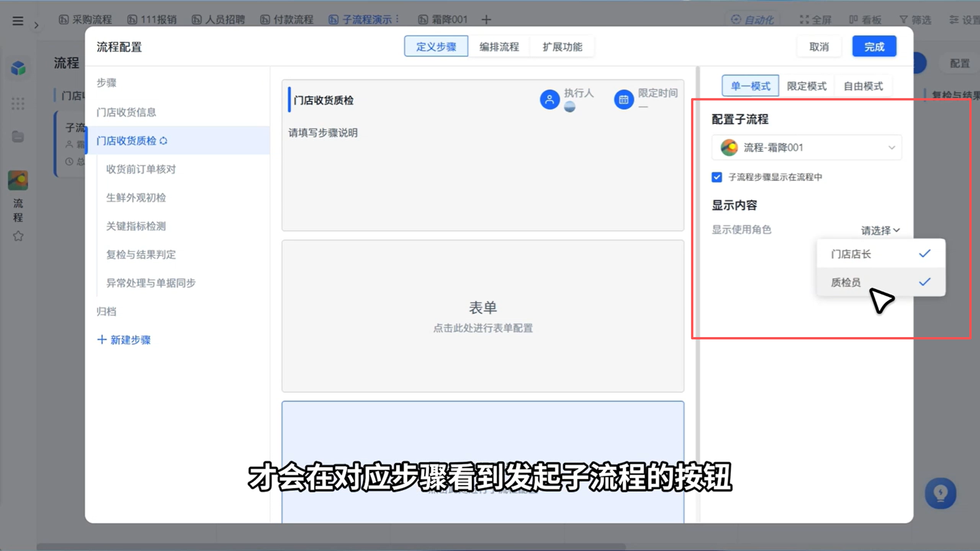Open the 请选择 role dropdown
980x551 pixels.
[x=880, y=230]
